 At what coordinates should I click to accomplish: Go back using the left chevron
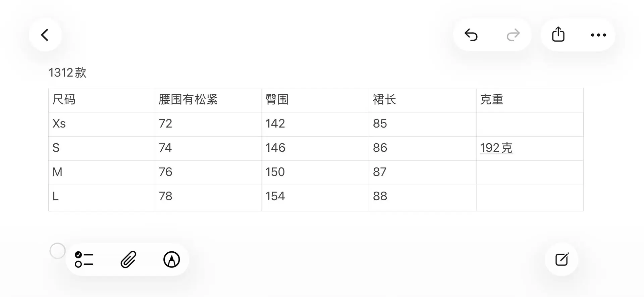coord(45,35)
